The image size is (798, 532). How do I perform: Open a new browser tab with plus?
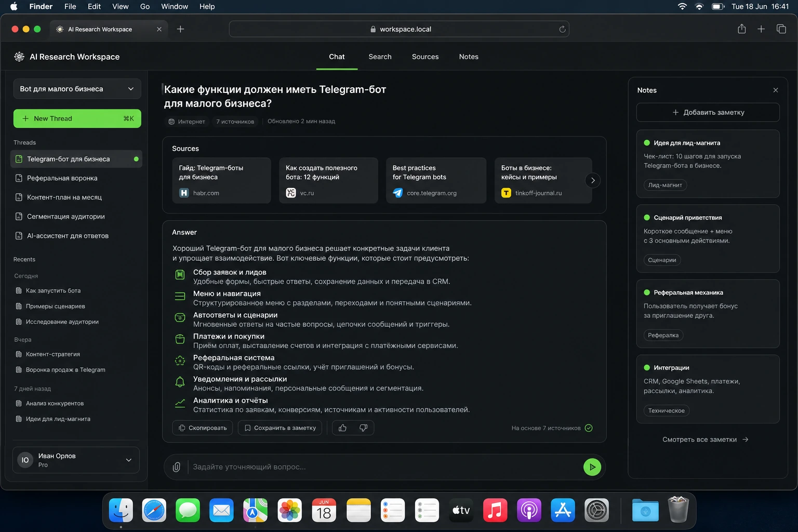tap(180, 29)
